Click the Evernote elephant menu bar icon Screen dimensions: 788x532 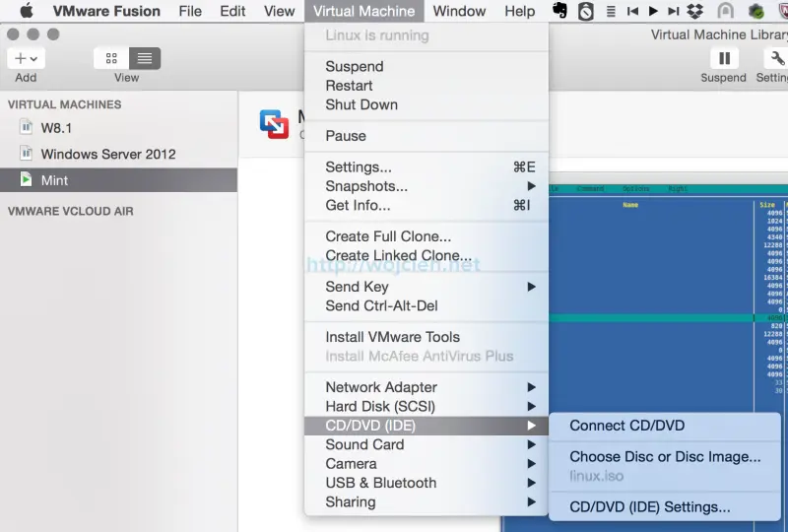click(559, 11)
